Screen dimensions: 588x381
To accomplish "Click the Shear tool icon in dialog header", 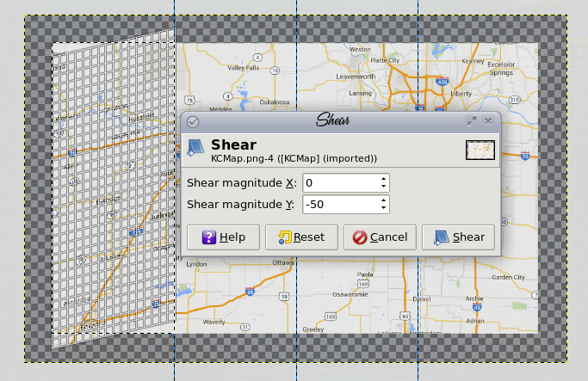I will [196, 148].
